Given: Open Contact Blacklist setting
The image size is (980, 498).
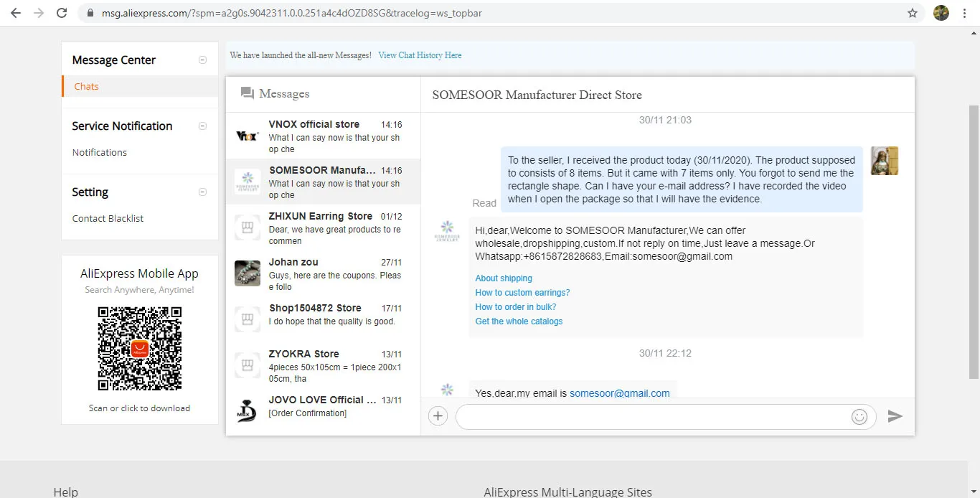Looking at the screenshot, I should [x=108, y=218].
